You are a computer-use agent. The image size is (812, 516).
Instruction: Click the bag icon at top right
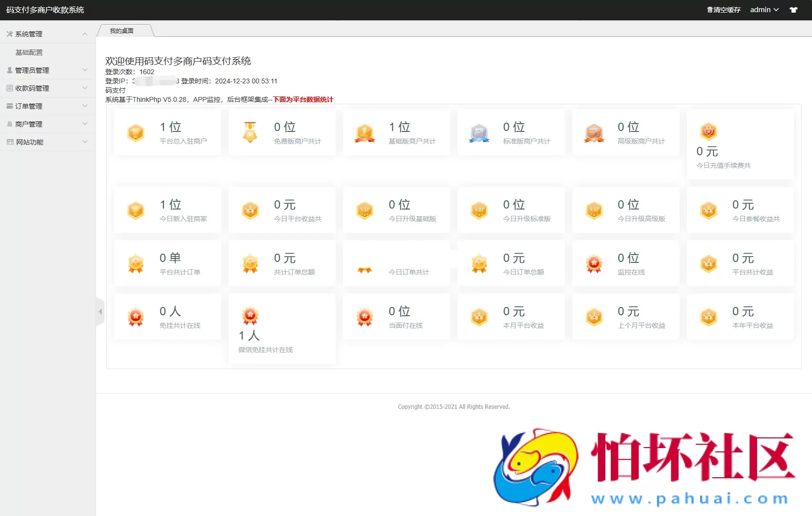tap(794, 9)
